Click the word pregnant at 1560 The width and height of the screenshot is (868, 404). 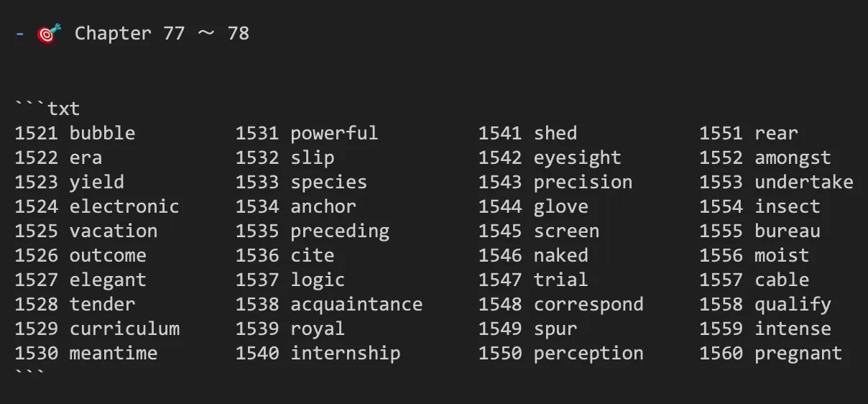point(798,353)
